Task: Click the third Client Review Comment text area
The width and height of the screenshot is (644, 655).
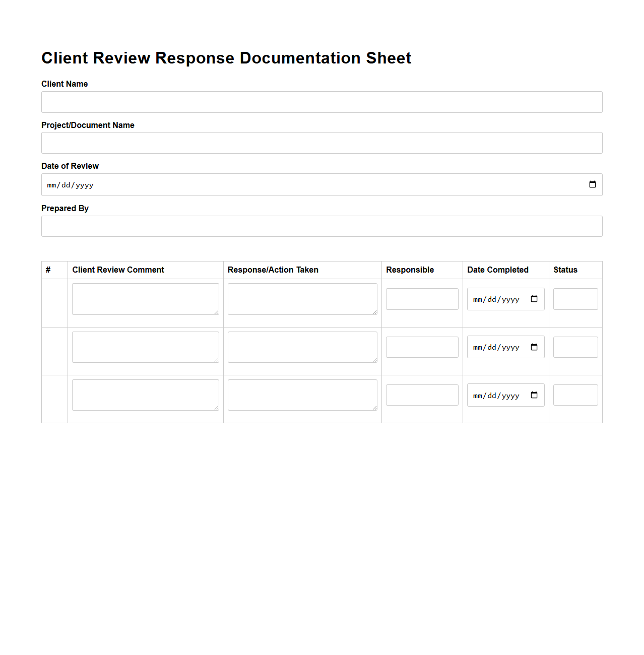Action: [145, 395]
